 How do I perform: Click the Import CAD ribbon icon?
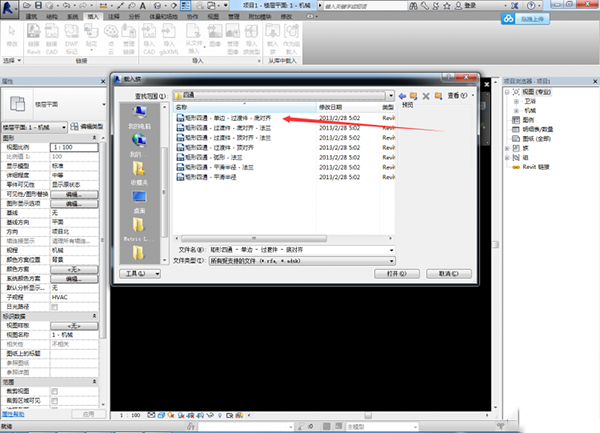(x=149, y=39)
